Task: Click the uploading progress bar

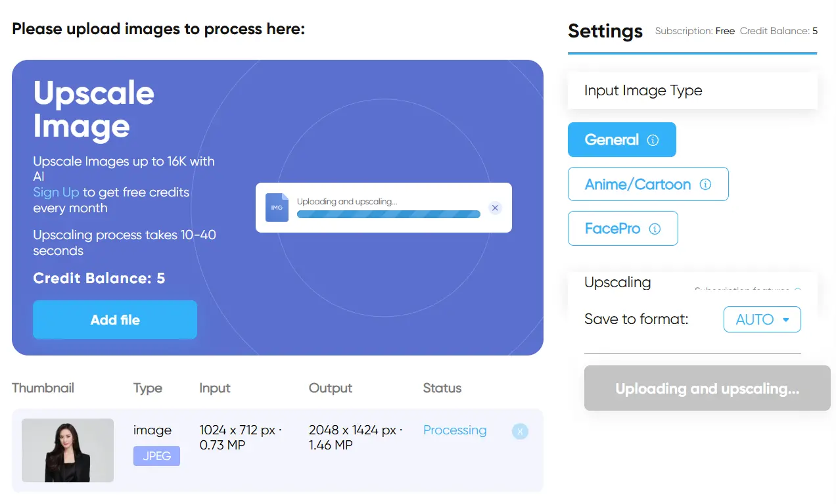Action: click(x=388, y=214)
